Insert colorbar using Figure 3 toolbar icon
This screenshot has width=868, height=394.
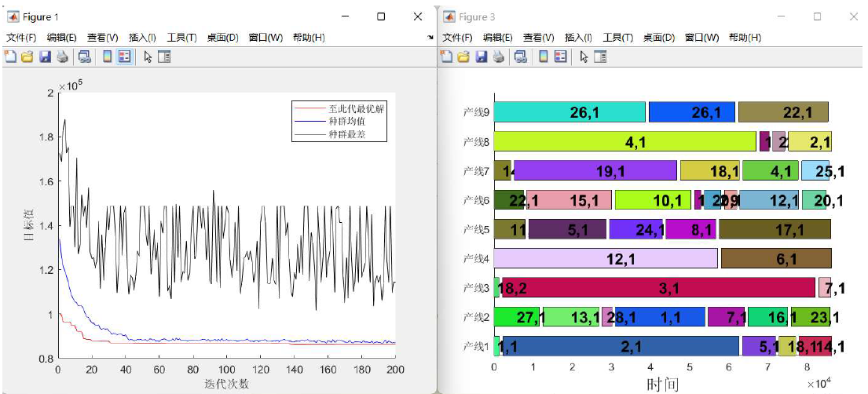(x=544, y=57)
